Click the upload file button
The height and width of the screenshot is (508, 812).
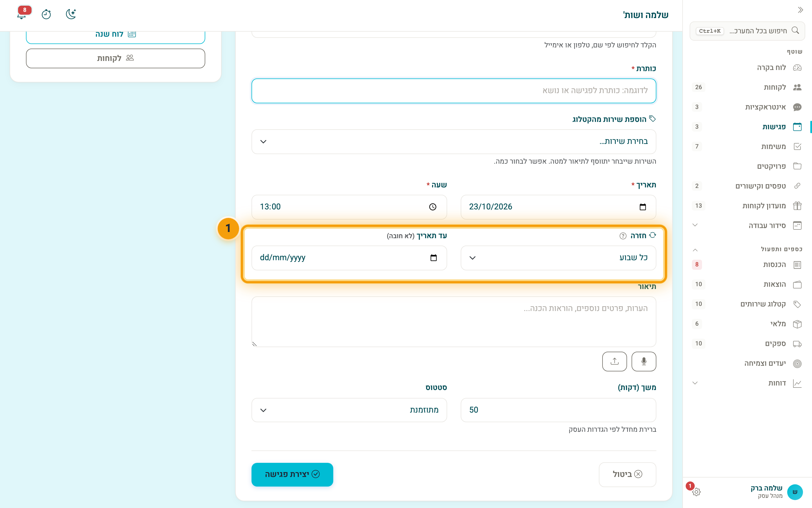[x=614, y=362]
